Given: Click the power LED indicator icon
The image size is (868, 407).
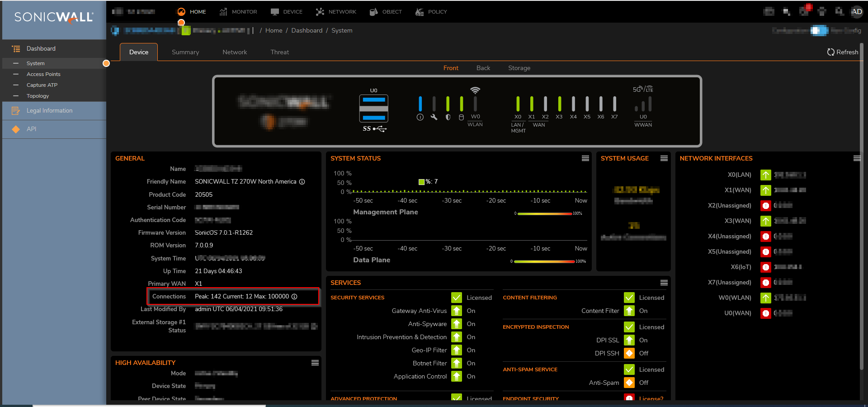Looking at the screenshot, I should (420, 117).
